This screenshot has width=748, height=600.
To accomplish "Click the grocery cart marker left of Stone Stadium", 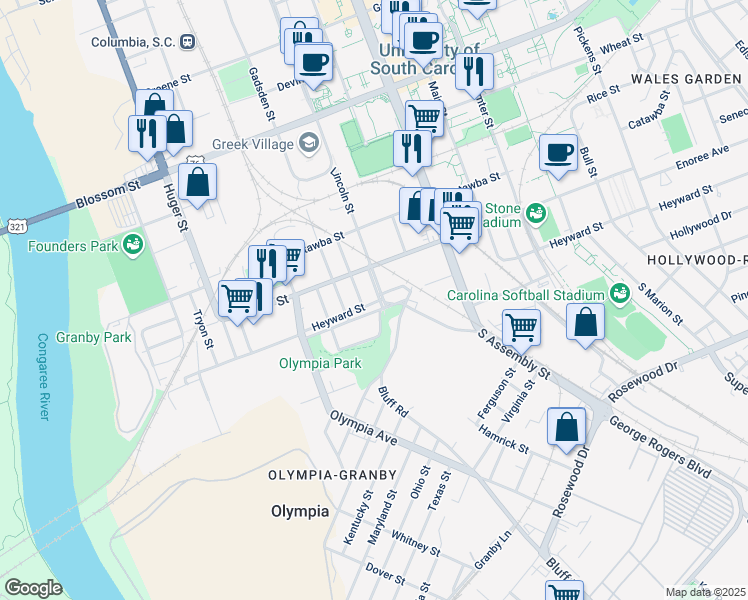I will [459, 228].
